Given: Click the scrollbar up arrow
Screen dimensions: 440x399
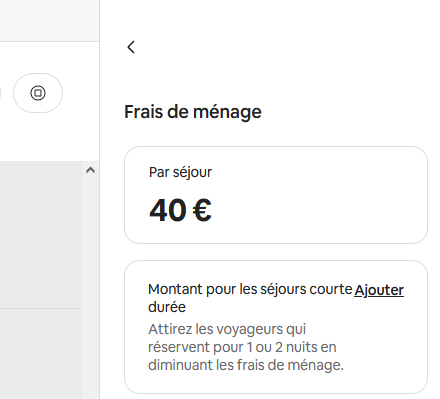Looking at the screenshot, I should coord(90,170).
